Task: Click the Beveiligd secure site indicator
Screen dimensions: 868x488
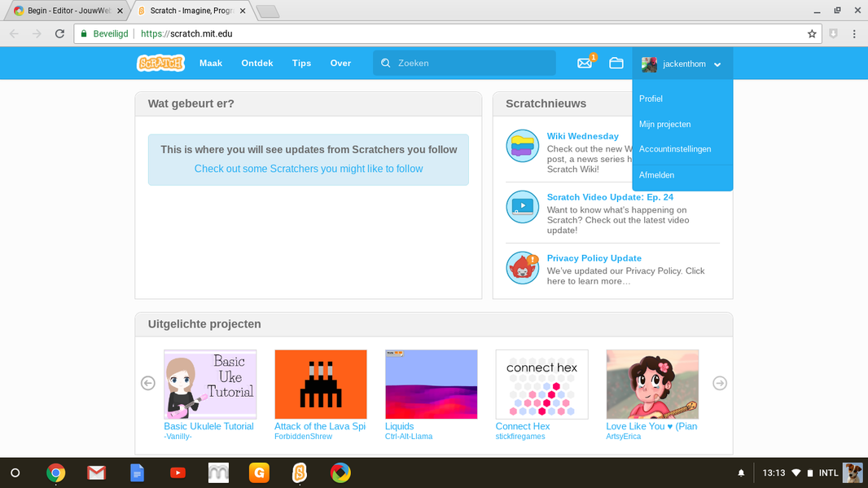Action: coord(104,33)
